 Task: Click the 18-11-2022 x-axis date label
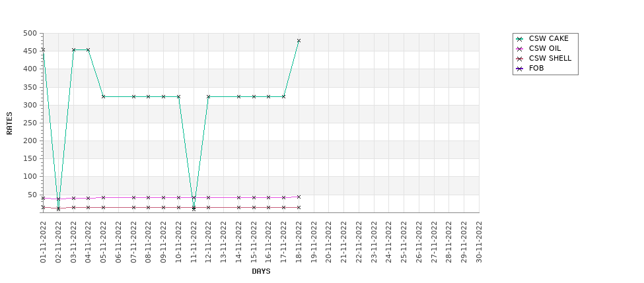pos(299,242)
